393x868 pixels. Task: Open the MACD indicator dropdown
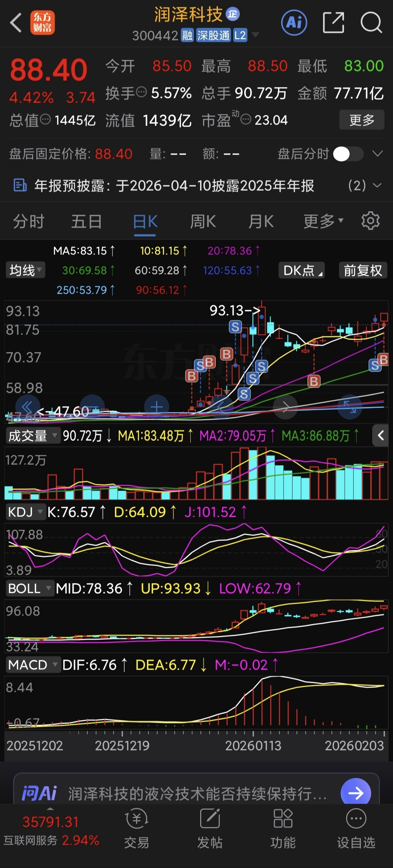tap(33, 665)
